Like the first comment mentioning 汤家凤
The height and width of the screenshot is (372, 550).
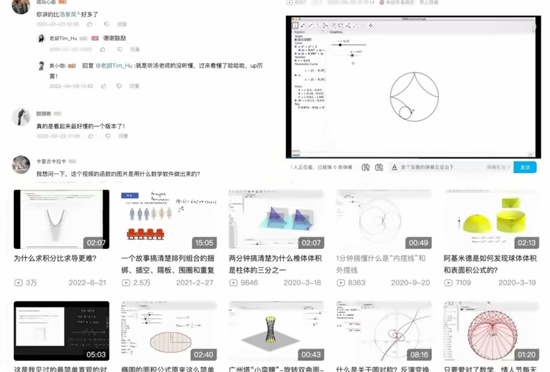tap(90, 24)
